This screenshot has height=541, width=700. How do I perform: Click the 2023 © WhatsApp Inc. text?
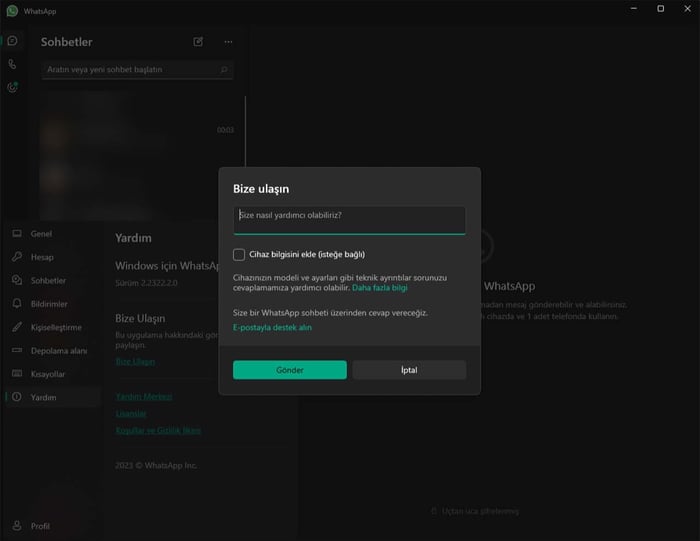click(x=156, y=466)
